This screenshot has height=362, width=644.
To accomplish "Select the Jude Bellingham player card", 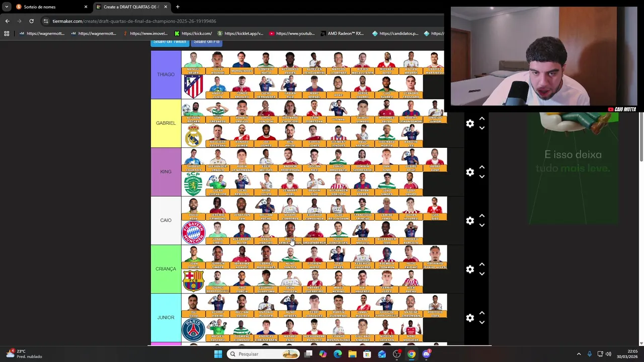I will click(x=338, y=208).
